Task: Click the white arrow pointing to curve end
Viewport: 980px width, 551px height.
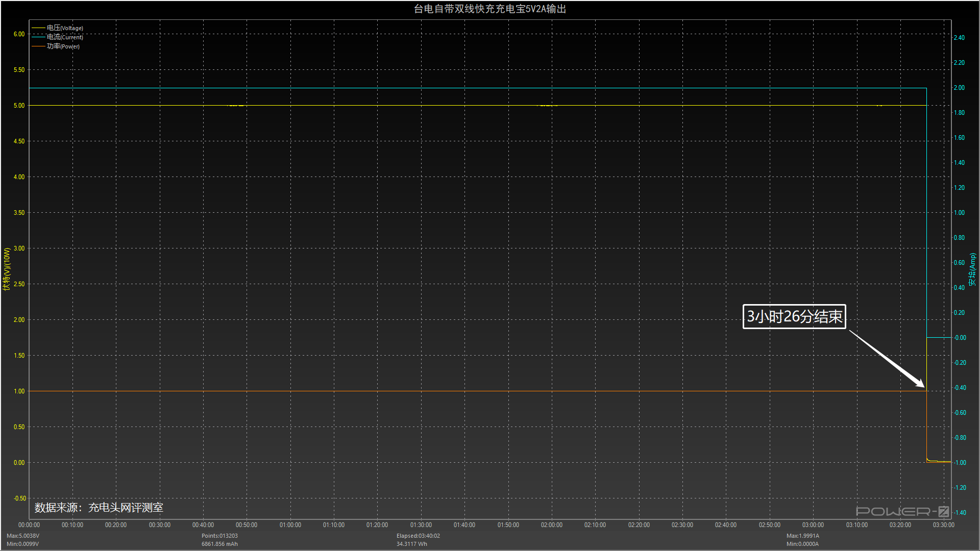Action: pos(887,359)
